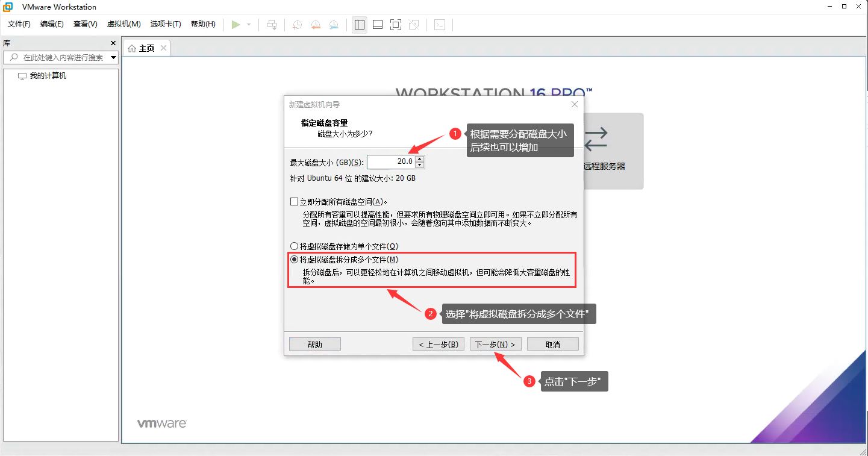
Task: Click the console view toolbar icon
Action: [440, 25]
